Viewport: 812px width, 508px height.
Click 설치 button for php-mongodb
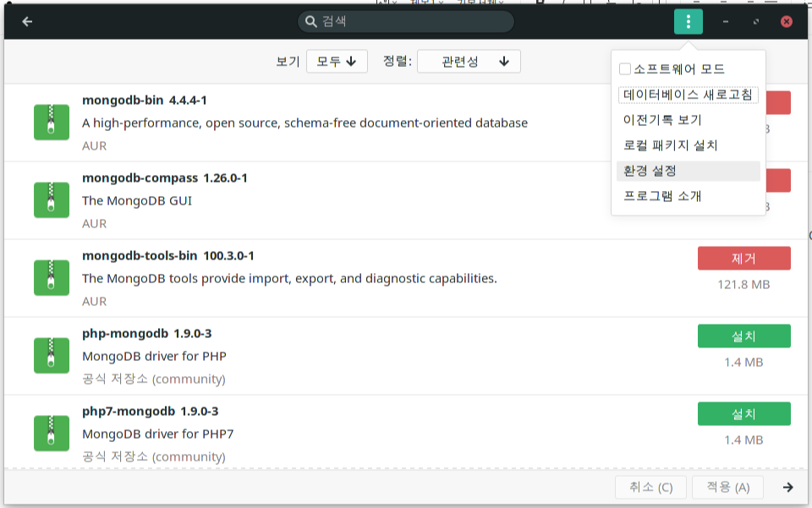[x=743, y=336]
